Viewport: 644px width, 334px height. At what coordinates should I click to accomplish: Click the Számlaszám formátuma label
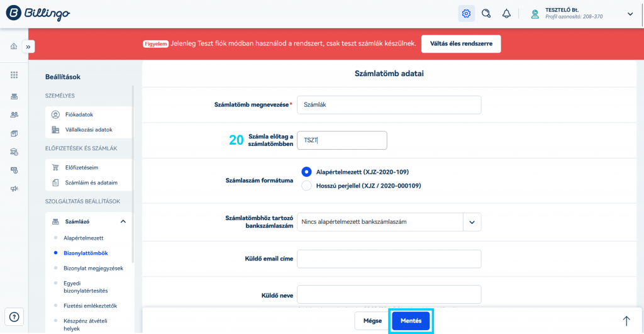259,181
